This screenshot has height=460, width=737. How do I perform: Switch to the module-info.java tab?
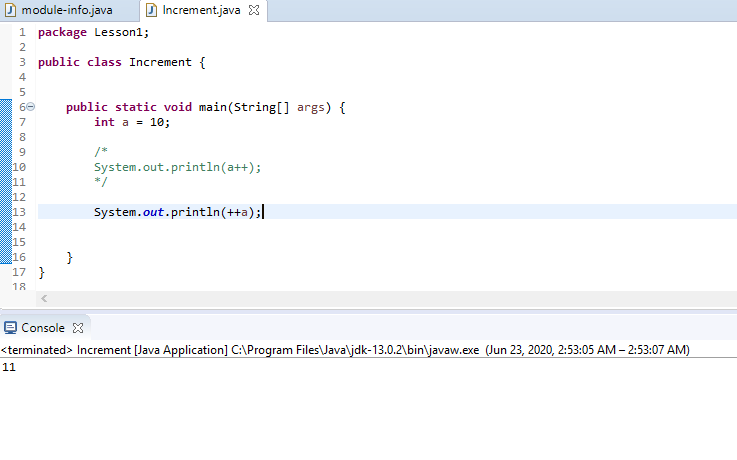pyautogui.click(x=67, y=10)
